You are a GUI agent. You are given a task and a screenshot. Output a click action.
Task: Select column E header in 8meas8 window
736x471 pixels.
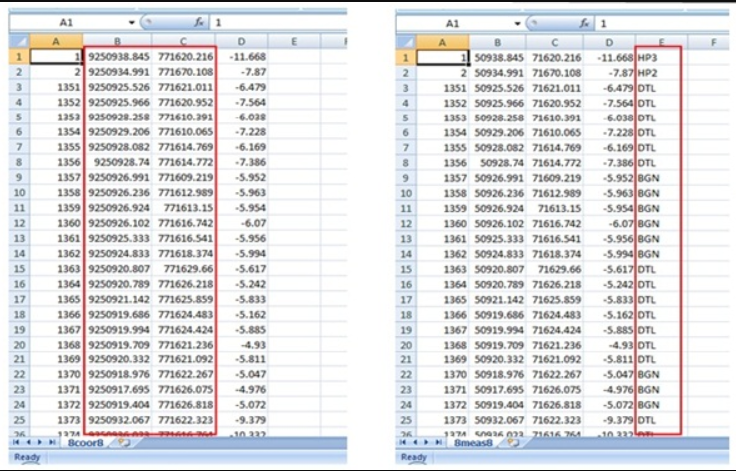click(x=661, y=42)
